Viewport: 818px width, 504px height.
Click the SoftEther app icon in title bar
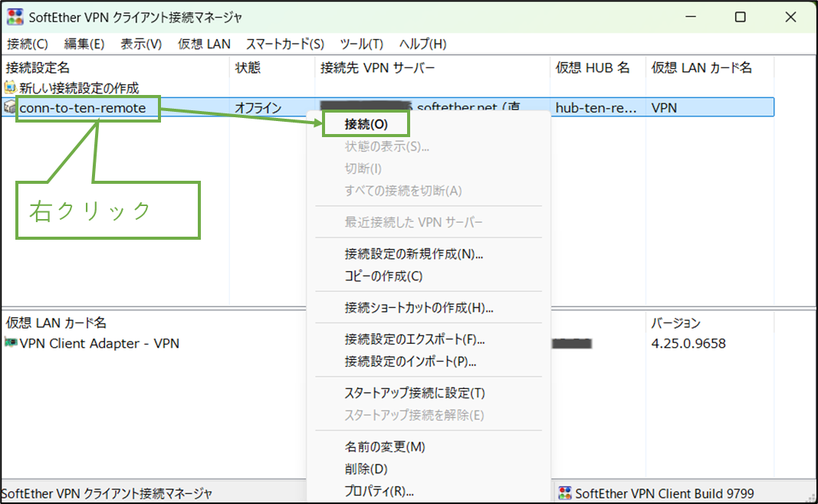point(15,17)
